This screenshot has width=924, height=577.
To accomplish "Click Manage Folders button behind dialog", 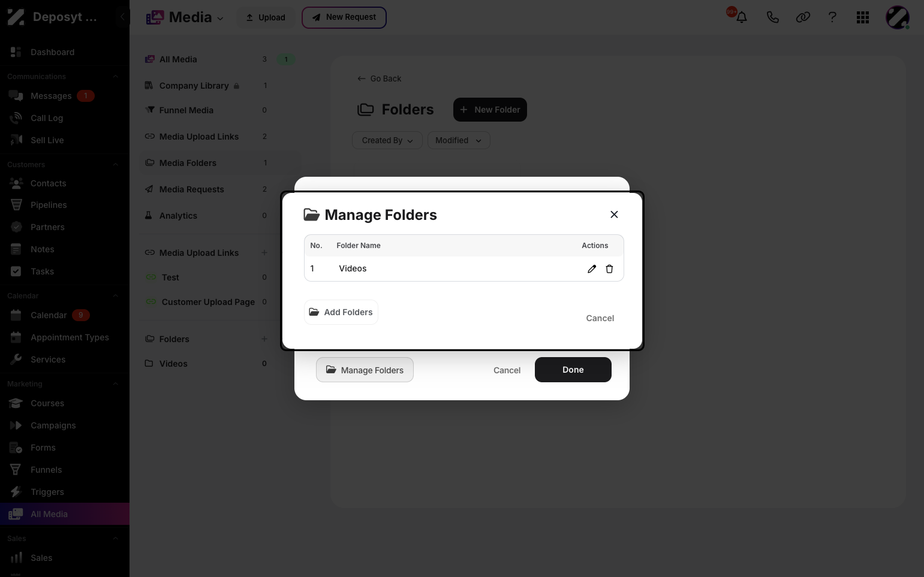I will point(365,370).
